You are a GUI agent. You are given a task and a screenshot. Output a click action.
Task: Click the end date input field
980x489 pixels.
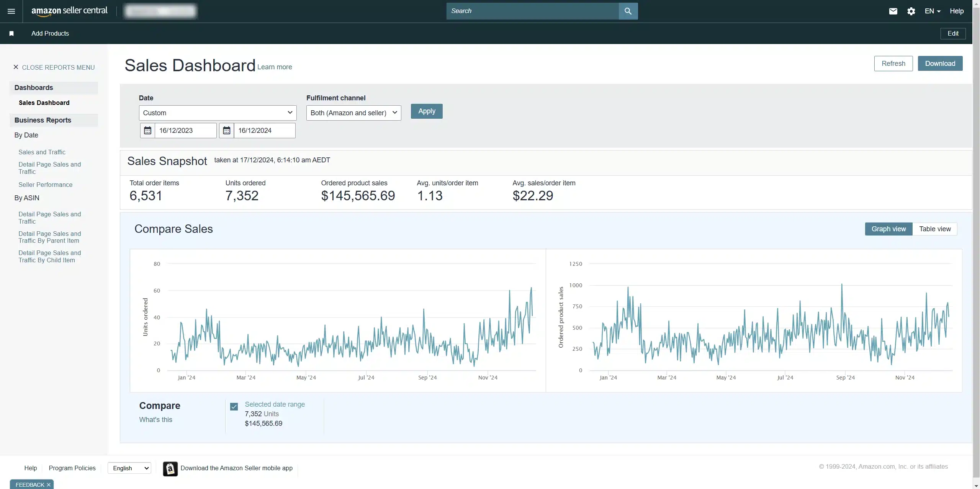[264, 131]
